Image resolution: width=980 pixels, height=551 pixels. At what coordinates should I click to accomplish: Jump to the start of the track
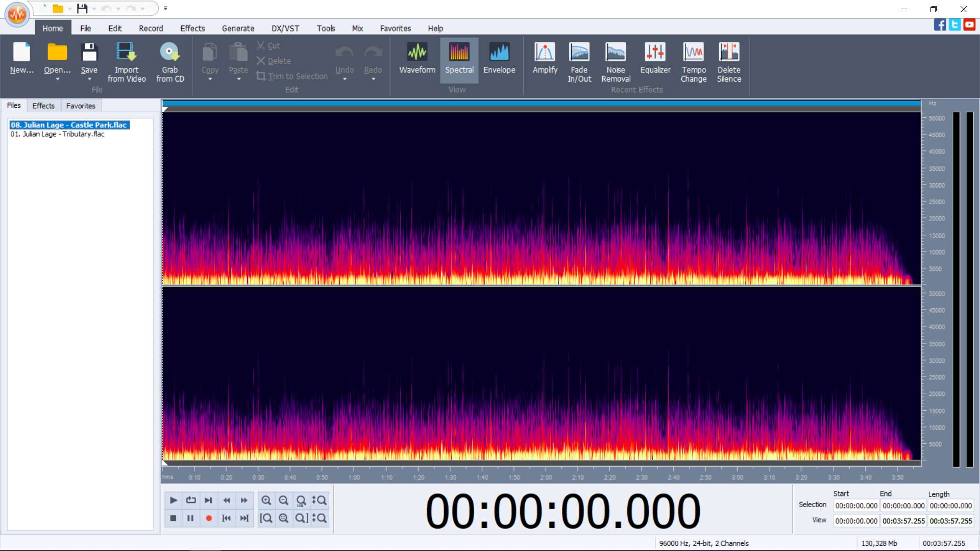(227, 518)
